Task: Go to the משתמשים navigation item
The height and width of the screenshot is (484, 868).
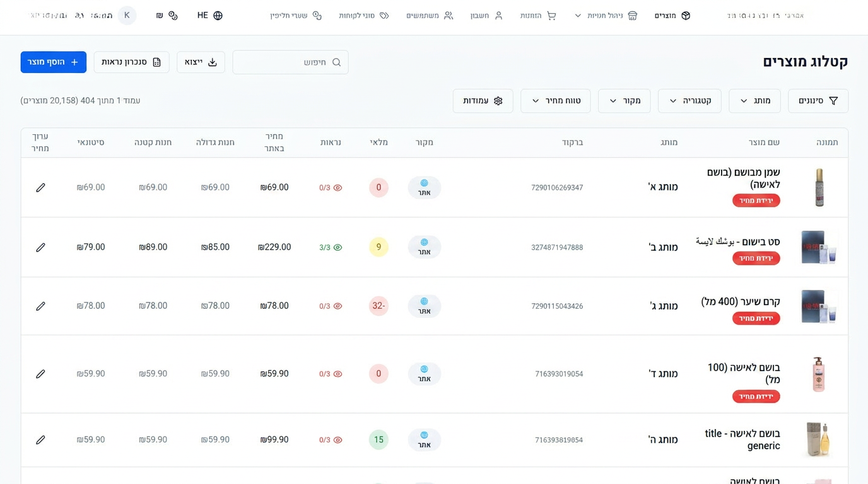Action: click(x=430, y=16)
